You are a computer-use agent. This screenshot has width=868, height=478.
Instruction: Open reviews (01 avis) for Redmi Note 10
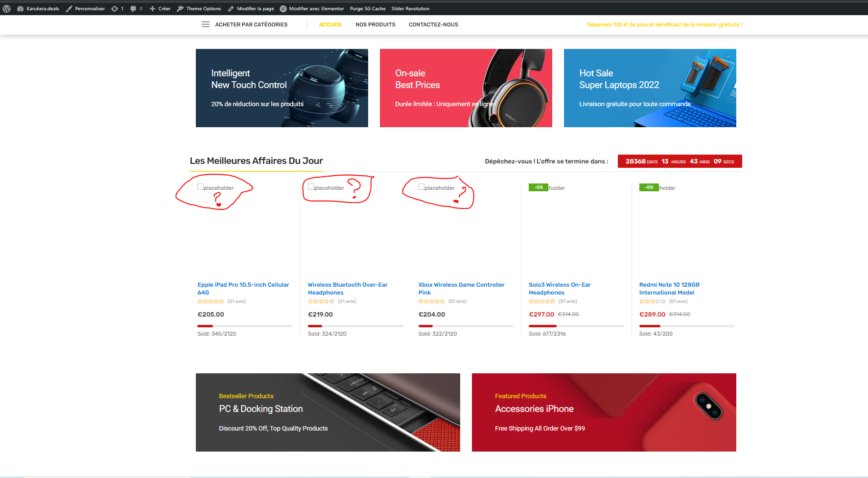click(679, 301)
